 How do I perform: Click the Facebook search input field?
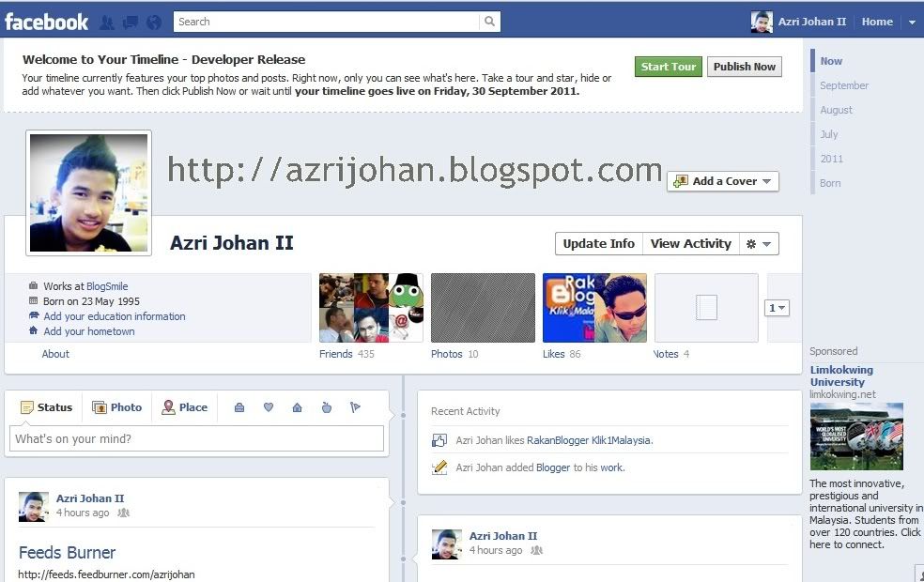pyautogui.click(x=327, y=22)
